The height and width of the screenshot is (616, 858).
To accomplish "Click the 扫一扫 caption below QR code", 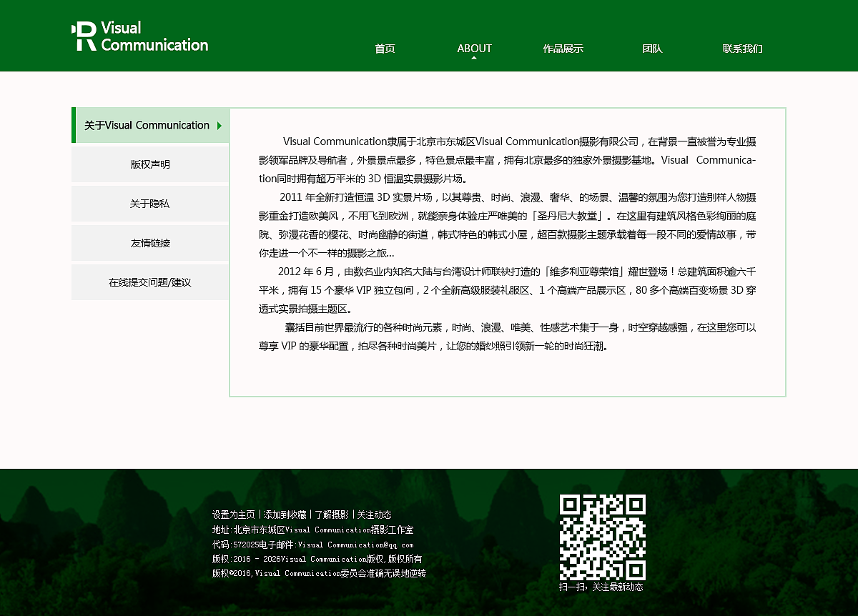I will click(x=603, y=586).
